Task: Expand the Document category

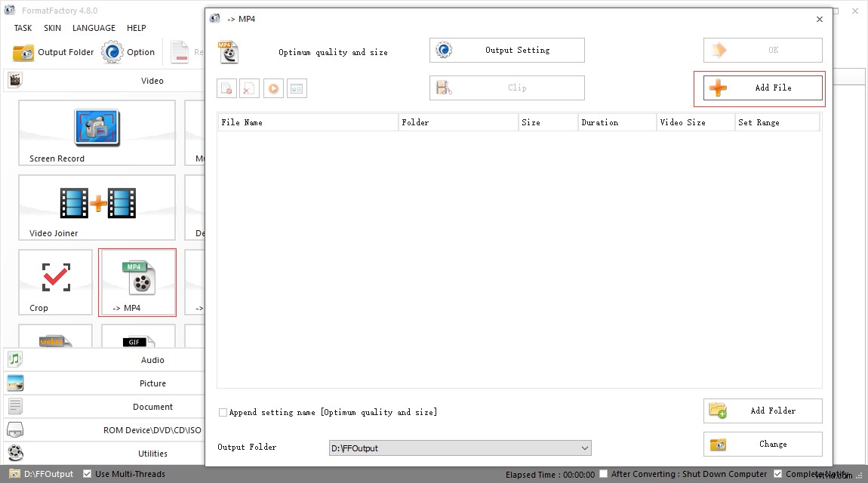Action: click(106, 407)
